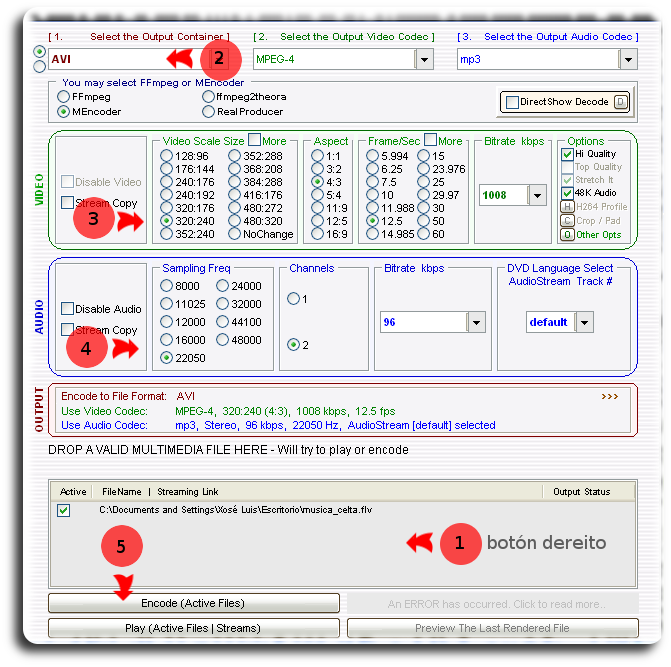
Task: Click the 'C' Crop / Pad icon
Action: click(x=566, y=220)
